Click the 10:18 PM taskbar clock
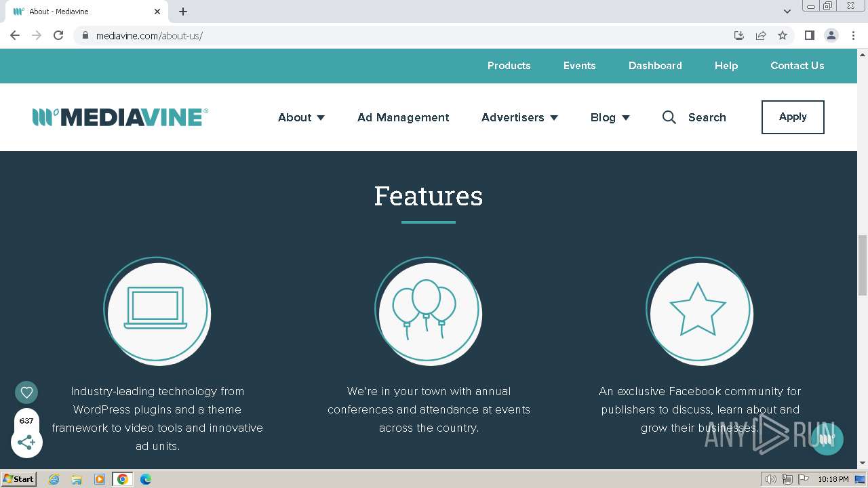This screenshot has width=868, height=488. pos(833,479)
